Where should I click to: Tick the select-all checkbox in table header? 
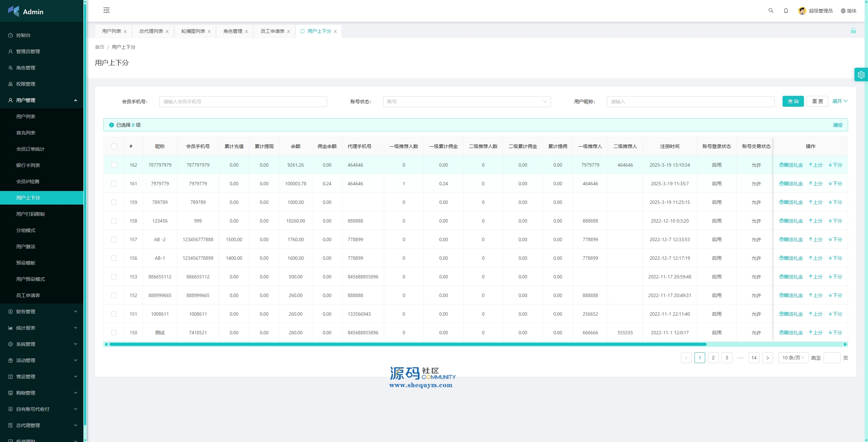[x=114, y=146]
